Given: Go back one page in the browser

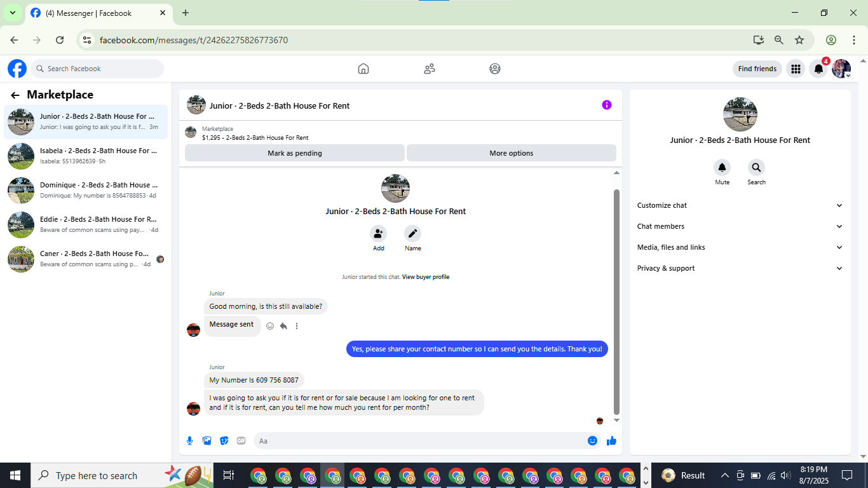Looking at the screenshot, I should click(14, 40).
